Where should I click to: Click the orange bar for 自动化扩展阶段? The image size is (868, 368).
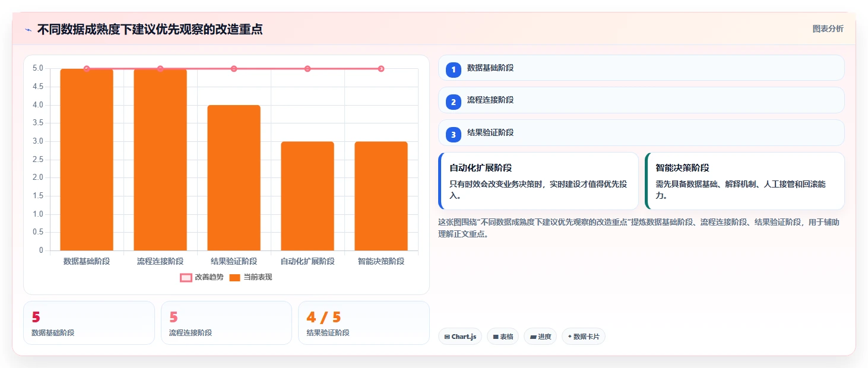308,196
